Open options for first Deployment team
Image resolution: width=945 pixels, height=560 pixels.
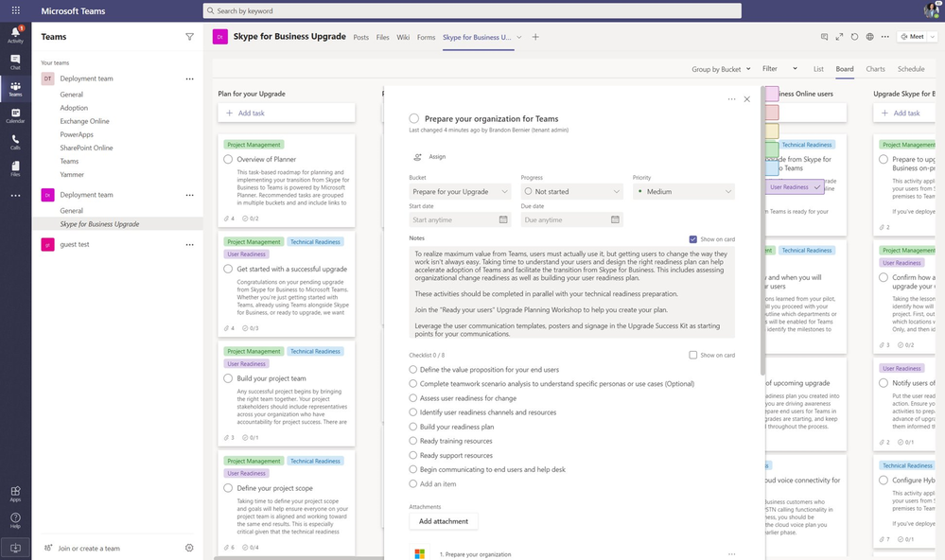189,79
